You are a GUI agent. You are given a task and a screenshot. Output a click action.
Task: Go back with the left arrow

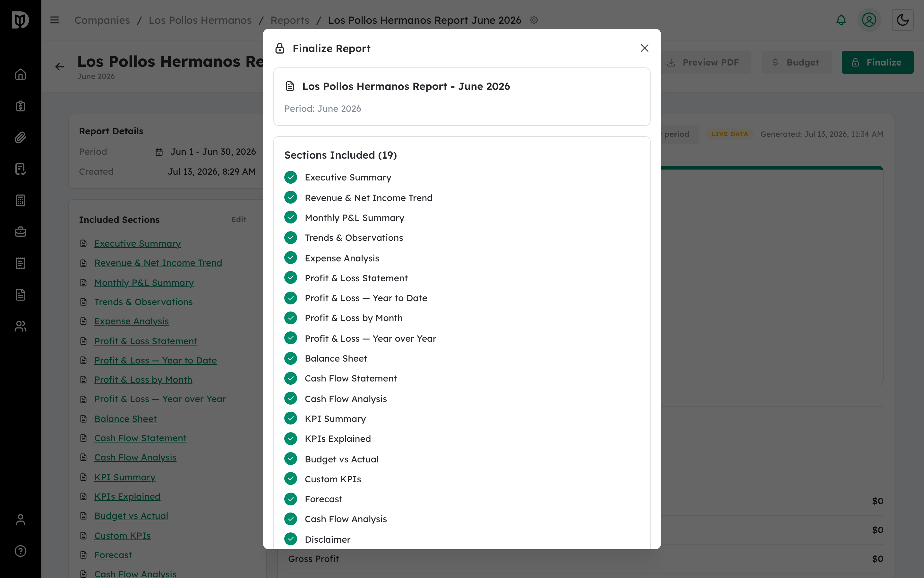pyautogui.click(x=60, y=67)
